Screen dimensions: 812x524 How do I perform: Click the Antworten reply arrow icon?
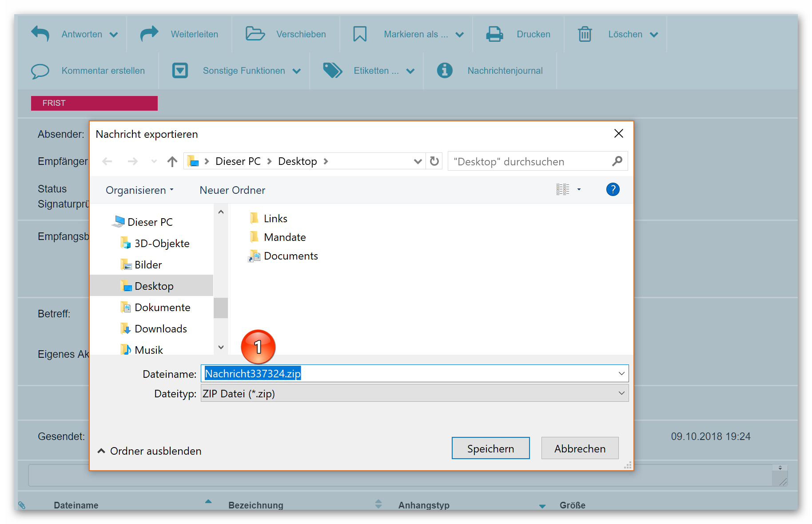(x=40, y=34)
